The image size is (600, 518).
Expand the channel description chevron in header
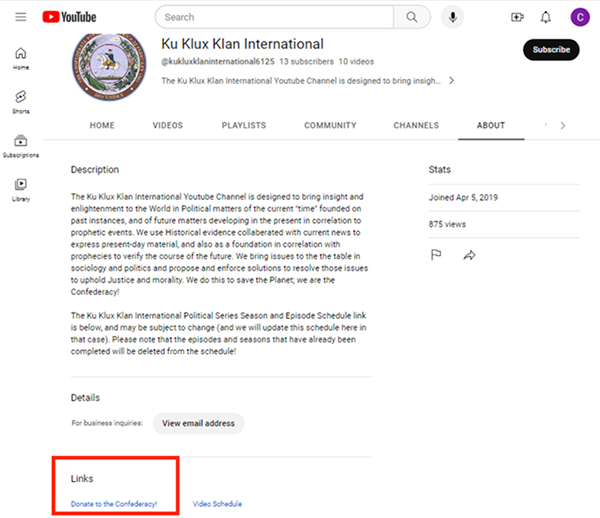(x=451, y=80)
